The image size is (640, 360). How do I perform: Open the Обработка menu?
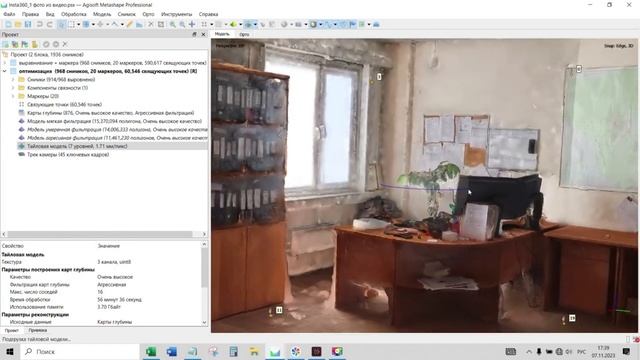[73, 14]
